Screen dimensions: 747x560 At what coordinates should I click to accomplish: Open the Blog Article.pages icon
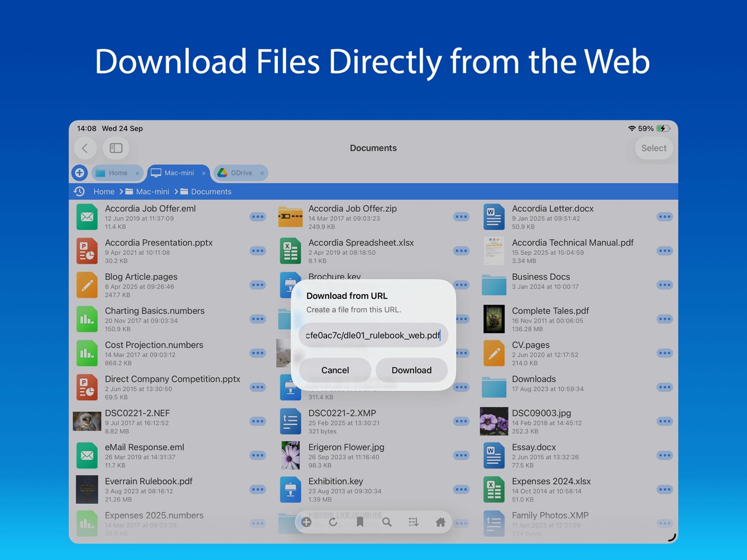click(x=87, y=286)
